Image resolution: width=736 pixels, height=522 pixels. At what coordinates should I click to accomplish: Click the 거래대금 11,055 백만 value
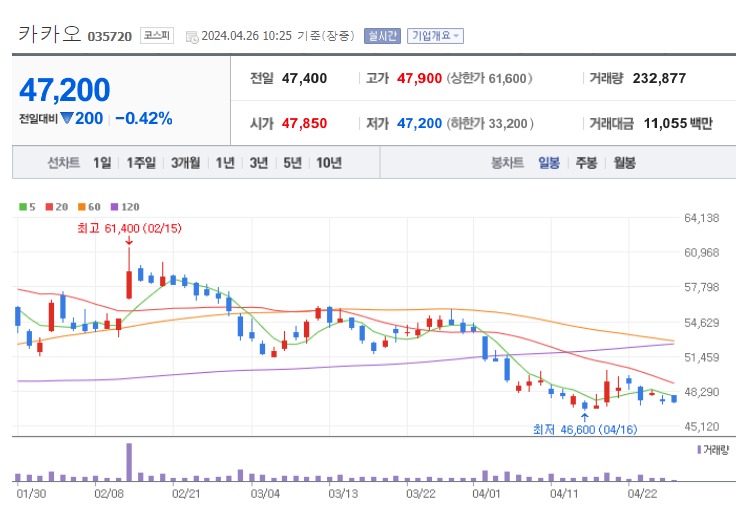click(x=678, y=123)
